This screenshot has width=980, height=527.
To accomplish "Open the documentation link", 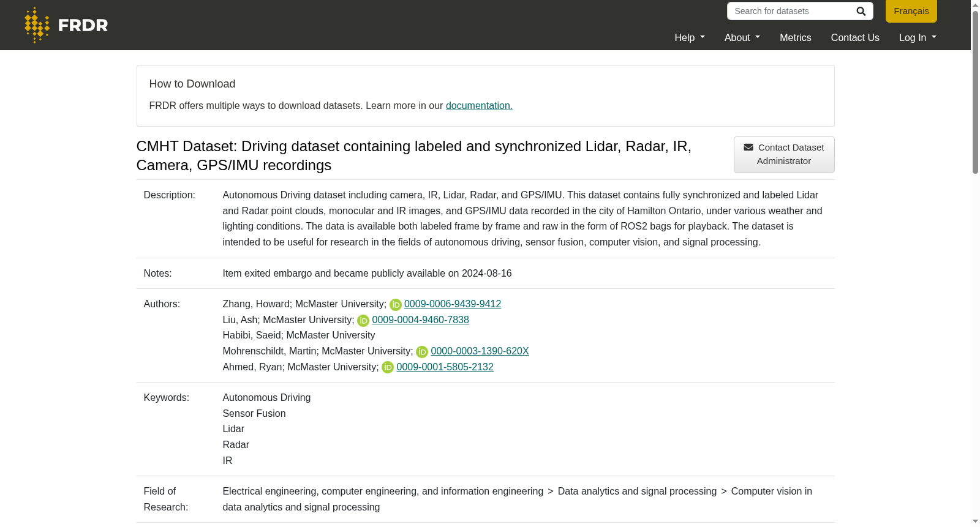I will [x=479, y=105].
